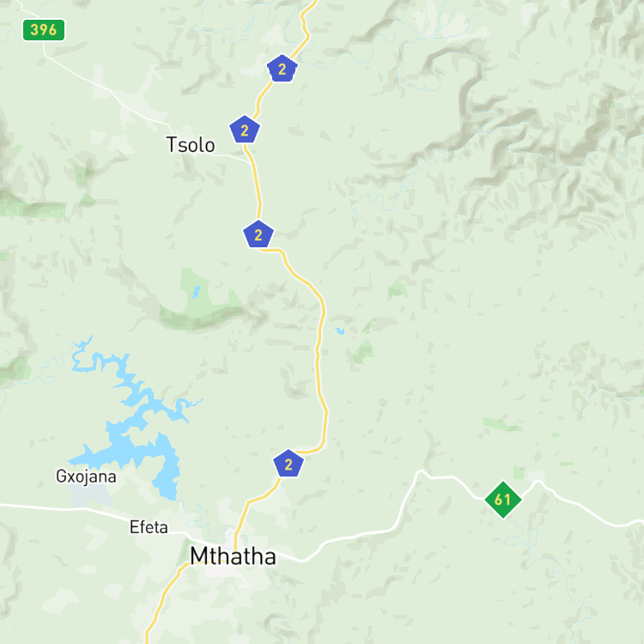Click the junction where Tsolo's road meets the highway
This screenshot has height=644, width=644.
(250, 161)
